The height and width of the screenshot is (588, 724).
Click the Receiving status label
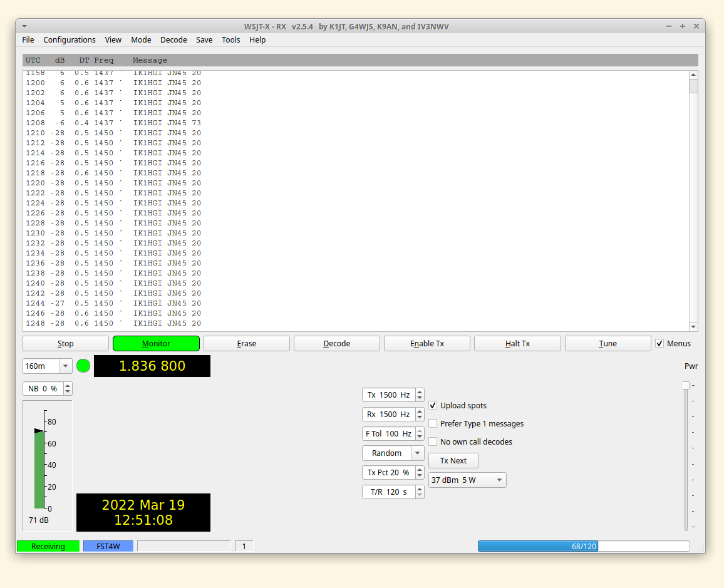(48, 546)
